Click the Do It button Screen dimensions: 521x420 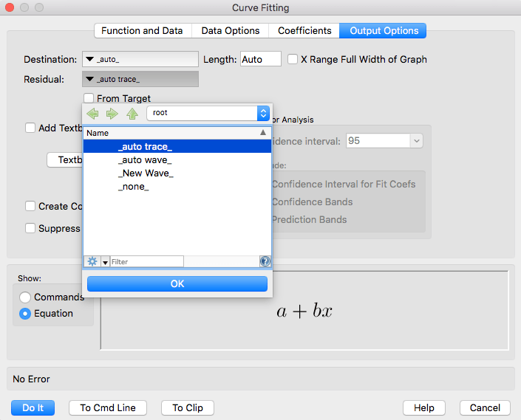tap(33, 407)
